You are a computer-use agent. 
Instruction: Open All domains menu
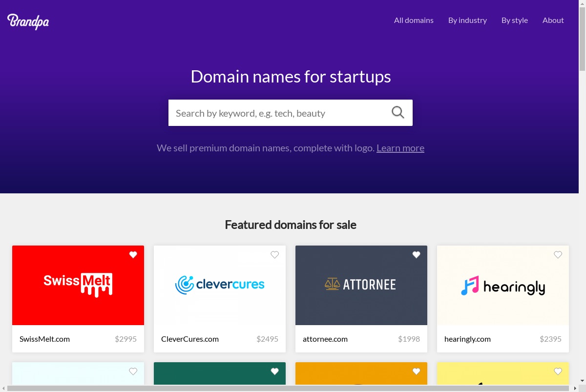point(414,21)
